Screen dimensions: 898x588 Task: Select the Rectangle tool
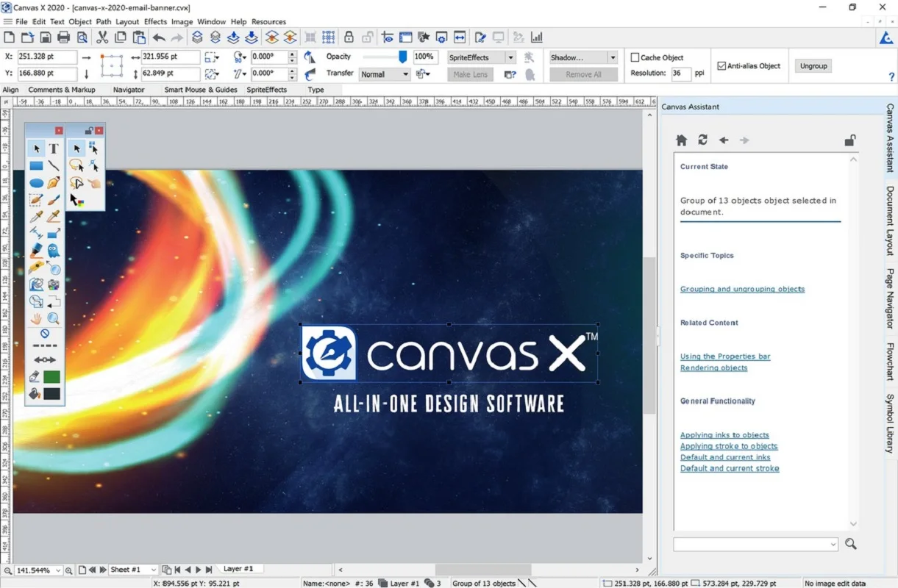tap(36, 166)
